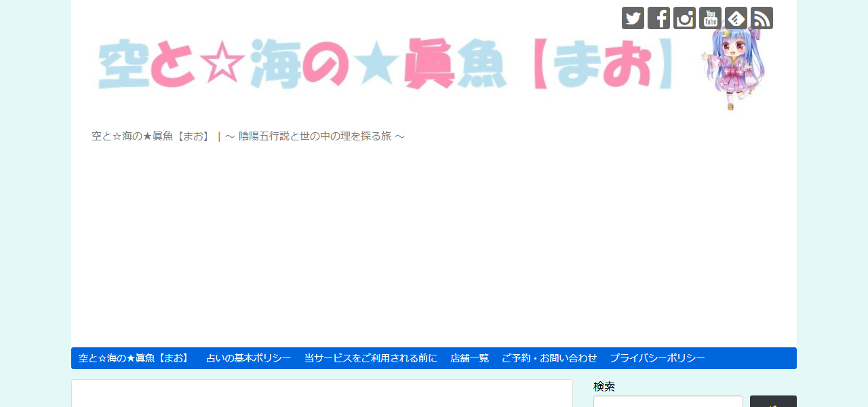Screen dimensions: 868x407
Task: Visit the YouTube channel icon
Action: coord(710,18)
